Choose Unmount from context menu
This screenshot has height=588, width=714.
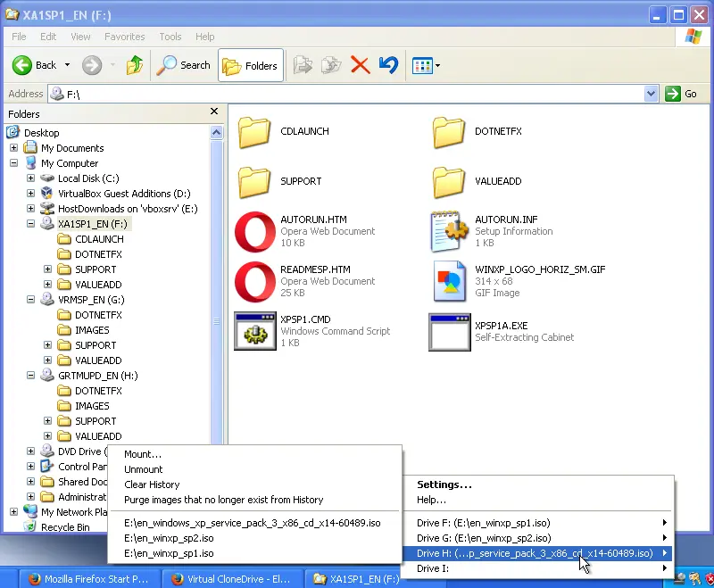coord(255,469)
